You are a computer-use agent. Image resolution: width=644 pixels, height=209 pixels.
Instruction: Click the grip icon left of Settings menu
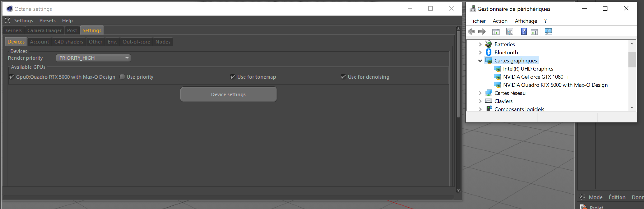point(8,20)
